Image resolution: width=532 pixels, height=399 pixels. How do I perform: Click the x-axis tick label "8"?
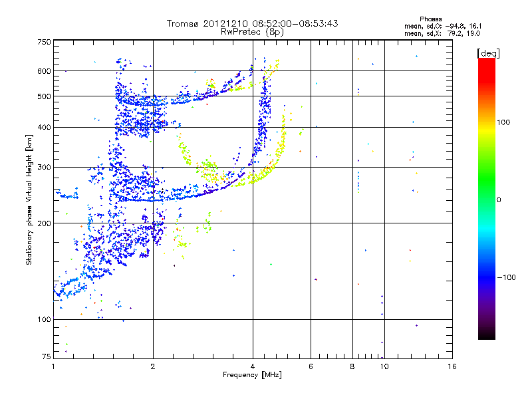(352, 366)
